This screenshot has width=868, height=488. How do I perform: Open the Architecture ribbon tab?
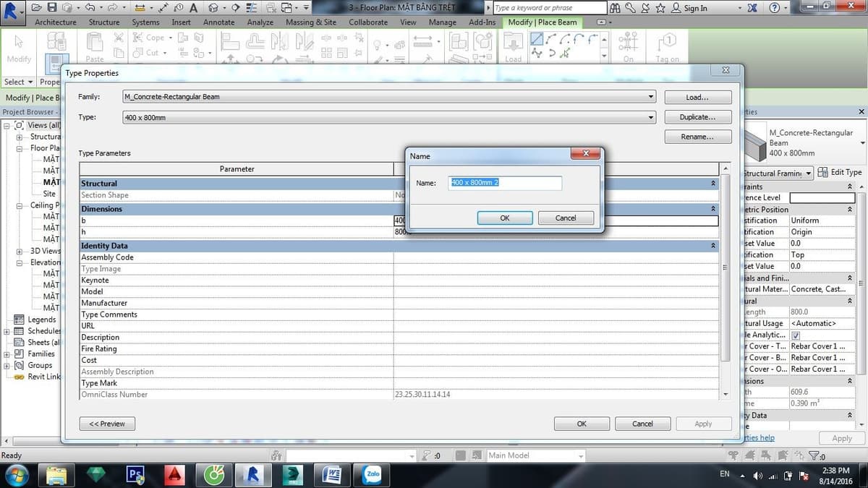tap(56, 22)
